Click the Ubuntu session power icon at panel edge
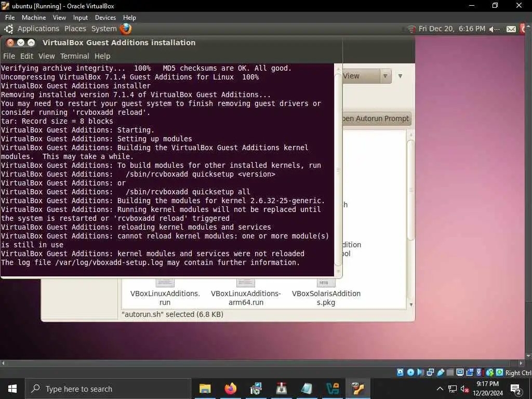Screen dimensions: 532x399 pyautogui.click(x=522, y=29)
